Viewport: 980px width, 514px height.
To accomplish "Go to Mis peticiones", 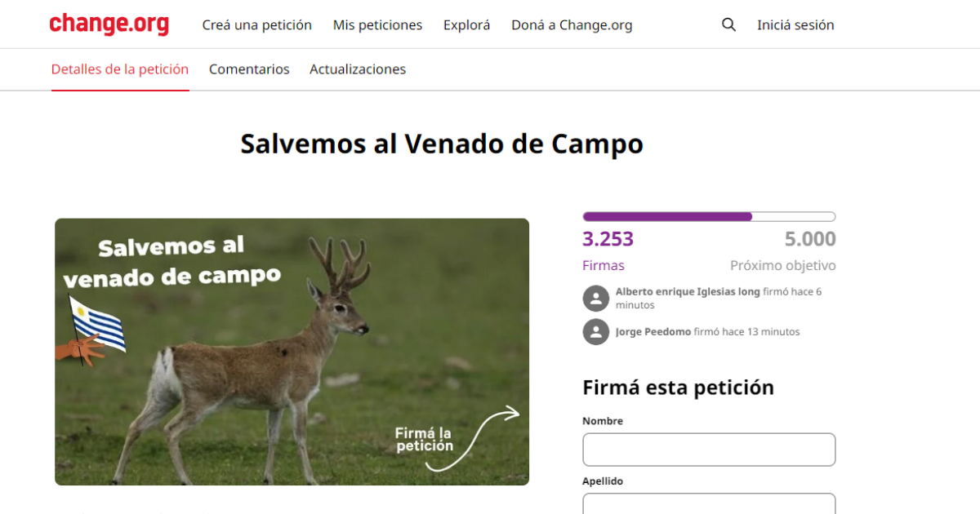I will point(377,25).
